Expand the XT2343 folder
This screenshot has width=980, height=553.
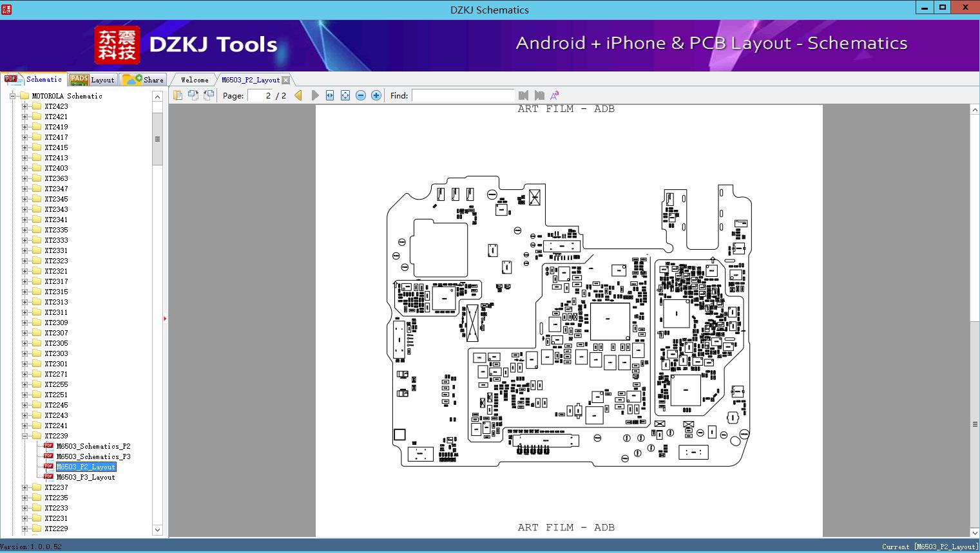(x=24, y=209)
